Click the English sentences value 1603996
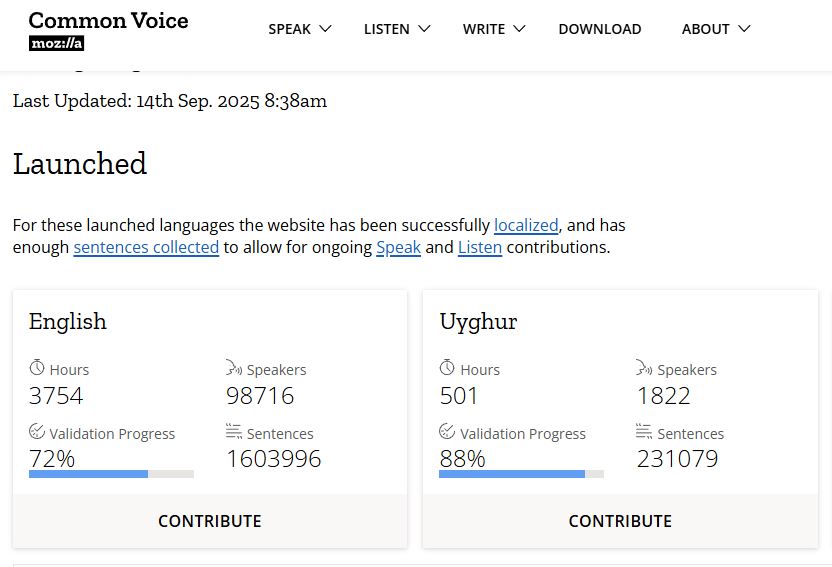This screenshot has width=832, height=567. click(x=274, y=459)
